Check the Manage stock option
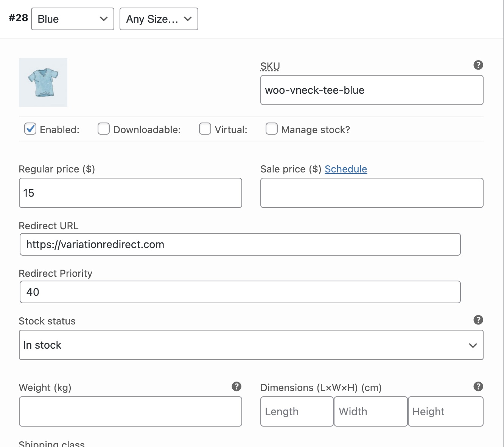 272,129
